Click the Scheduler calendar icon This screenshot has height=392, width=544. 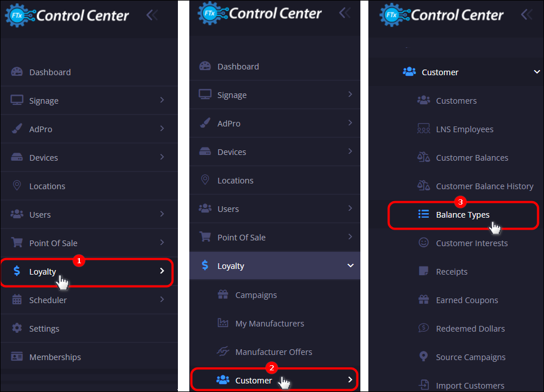click(17, 300)
